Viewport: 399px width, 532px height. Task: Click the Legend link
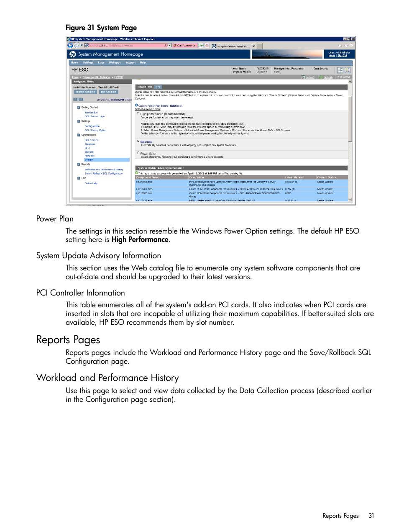click(x=310, y=77)
